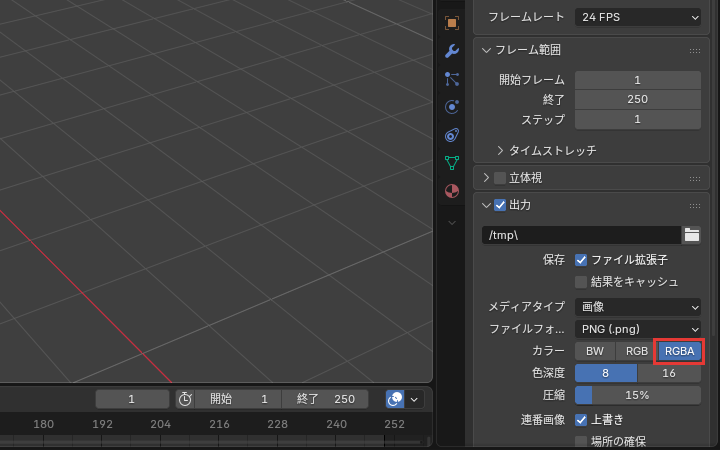Click the 圧縮 15% slider
The image size is (720, 450).
(638, 395)
